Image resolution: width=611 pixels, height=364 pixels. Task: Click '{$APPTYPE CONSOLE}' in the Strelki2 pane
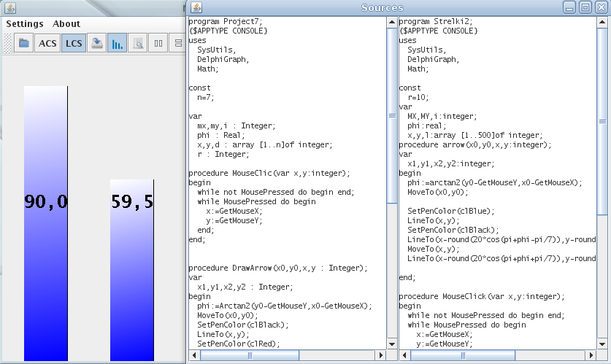click(438, 31)
